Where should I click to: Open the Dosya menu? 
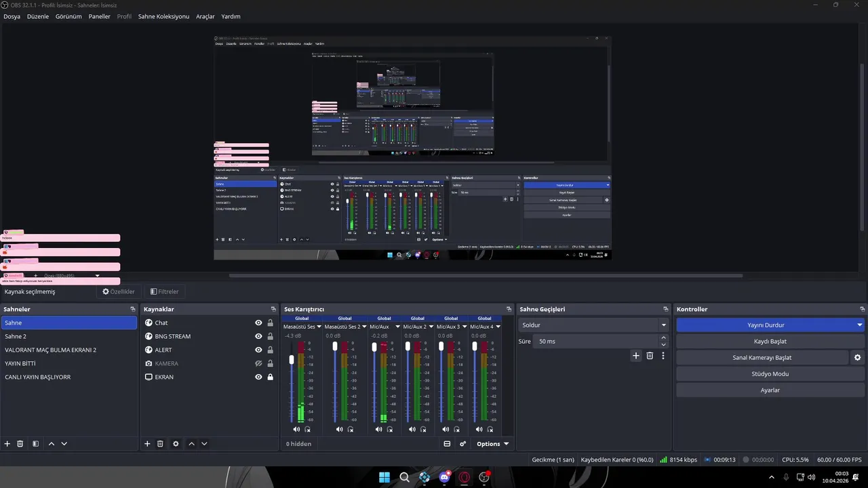point(12,16)
